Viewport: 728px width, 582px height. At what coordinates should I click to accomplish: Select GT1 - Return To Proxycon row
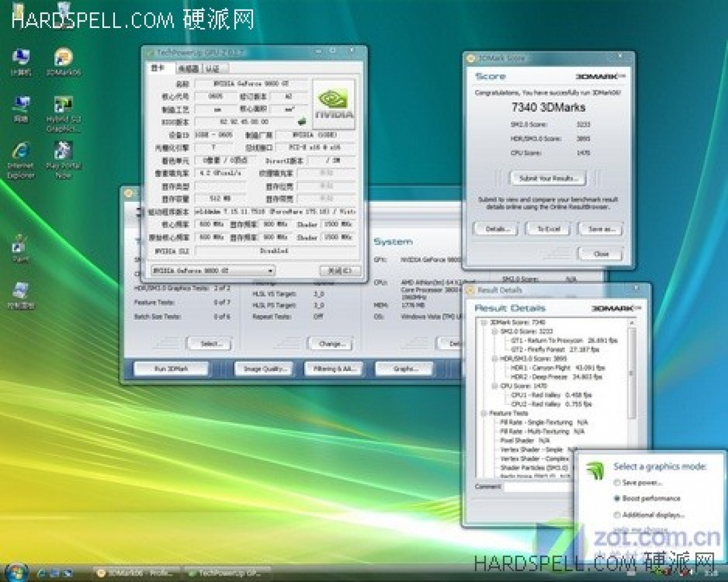(x=564, y=340)
